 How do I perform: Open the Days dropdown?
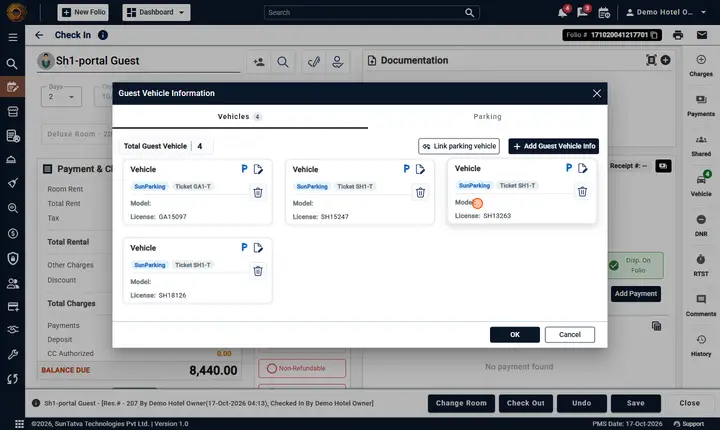click(x=61, y=96)
